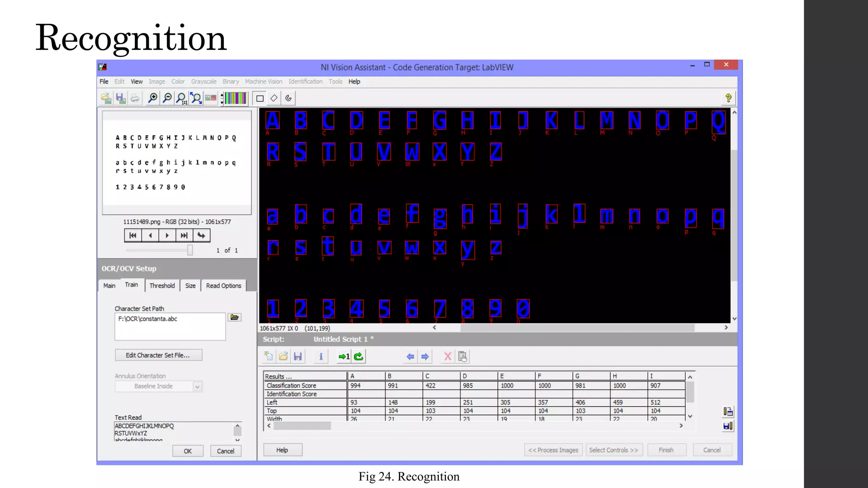868x488 pixels.
Task: Click the script icon right of red X
Action: (x=462, y=356)
